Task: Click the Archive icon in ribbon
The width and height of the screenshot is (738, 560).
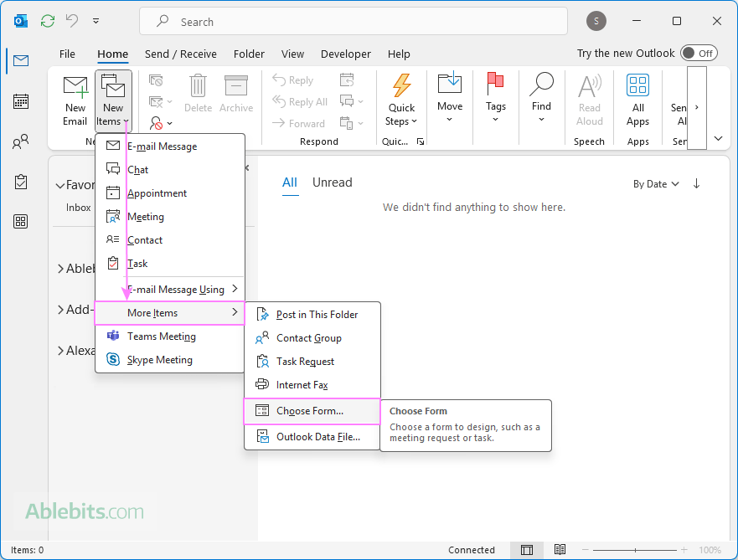Action: pos(235,94)
